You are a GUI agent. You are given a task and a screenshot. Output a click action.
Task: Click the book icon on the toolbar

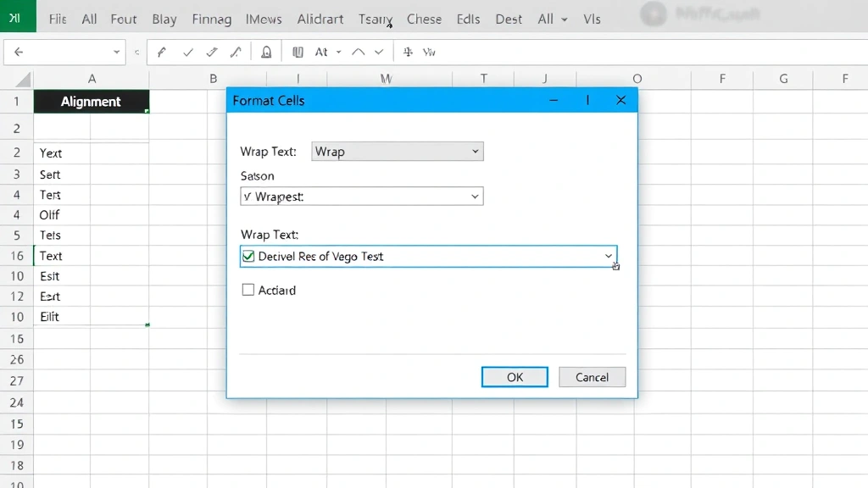tap(298, 52)
